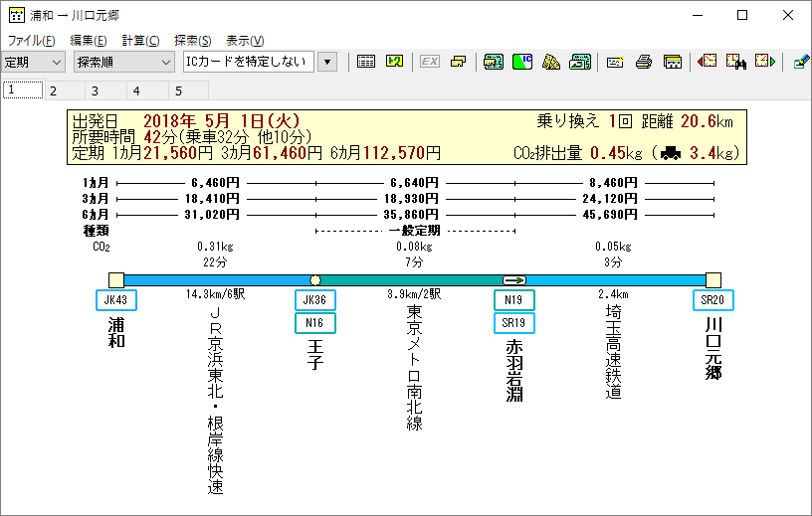
Task: Click the JK43 station code box
Action: [x=116, y=300]
